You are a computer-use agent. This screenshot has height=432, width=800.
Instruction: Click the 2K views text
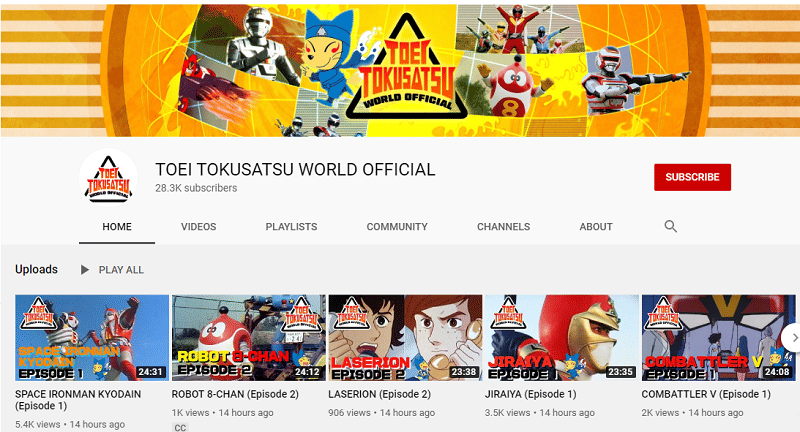tap(660, 413)
